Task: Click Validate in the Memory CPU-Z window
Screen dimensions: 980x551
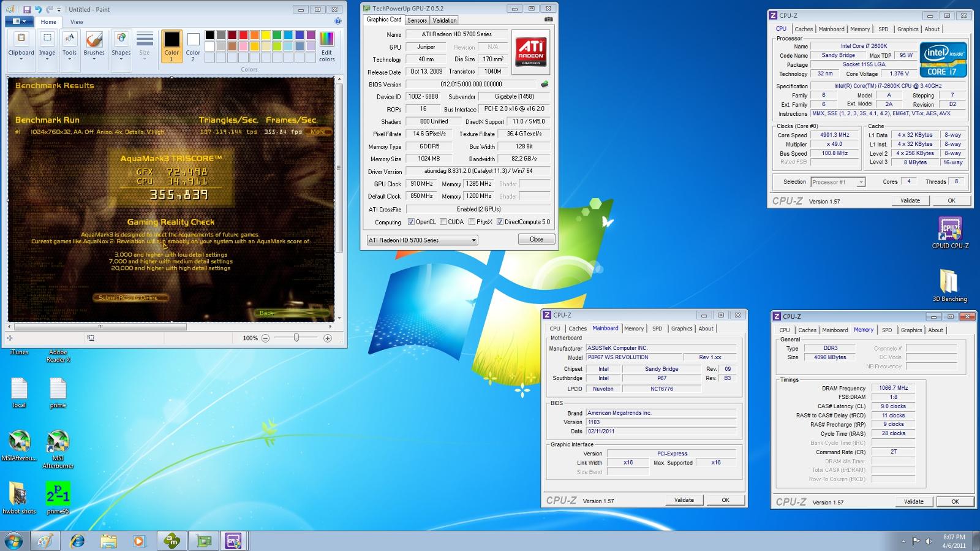Action: pos(914,501)
